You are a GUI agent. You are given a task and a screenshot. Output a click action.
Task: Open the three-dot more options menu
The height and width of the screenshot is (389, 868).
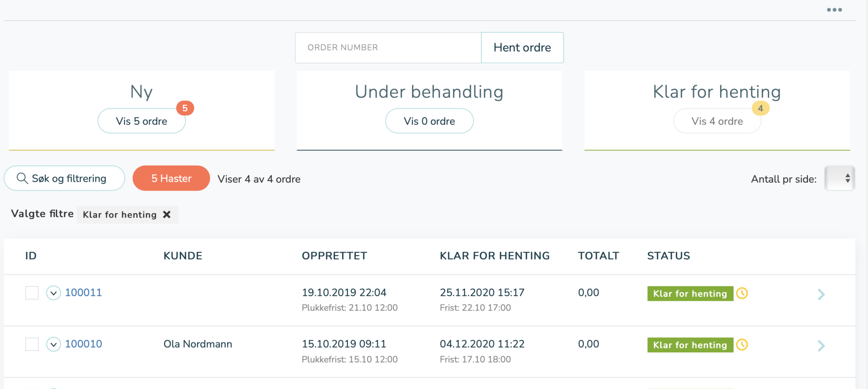[834, 10]
